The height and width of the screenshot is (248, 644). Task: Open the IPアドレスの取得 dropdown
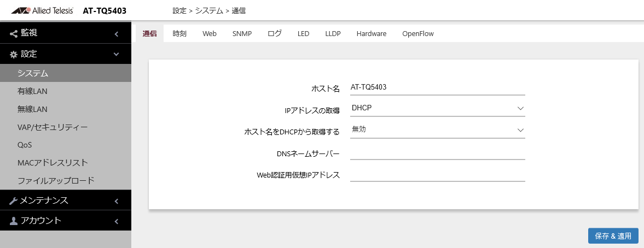(x=437, y=108)
